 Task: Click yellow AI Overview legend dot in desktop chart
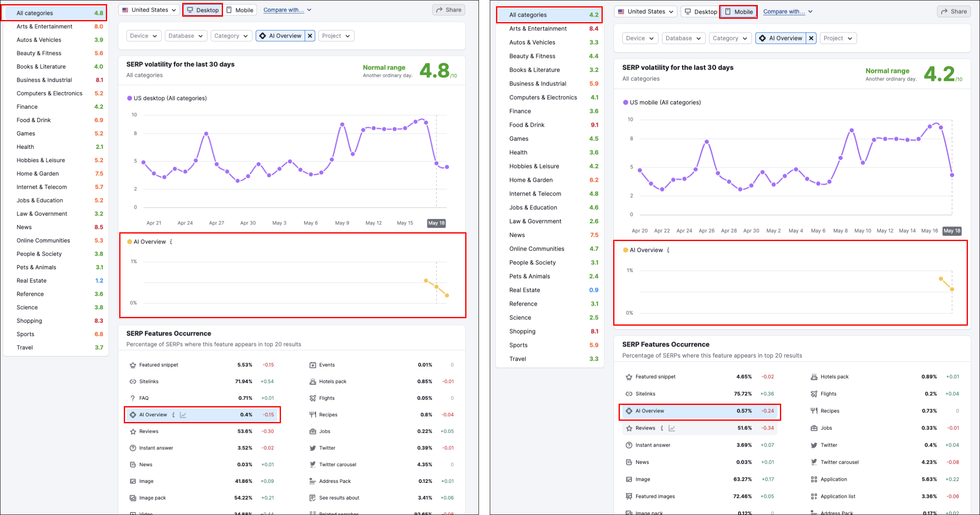pyautogui.click(x=130, y=242)
